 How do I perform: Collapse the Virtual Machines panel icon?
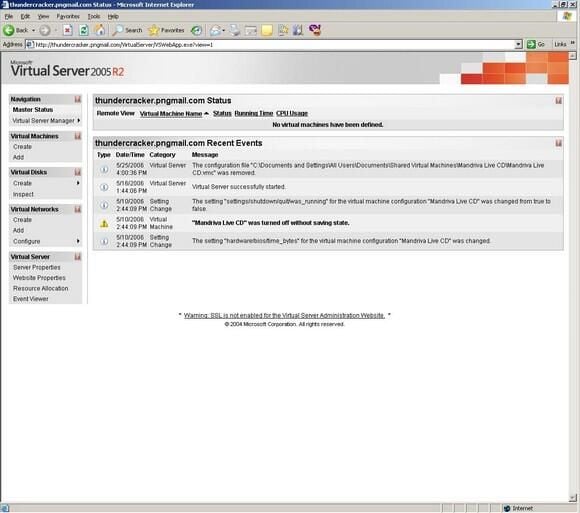click(77, 136)
